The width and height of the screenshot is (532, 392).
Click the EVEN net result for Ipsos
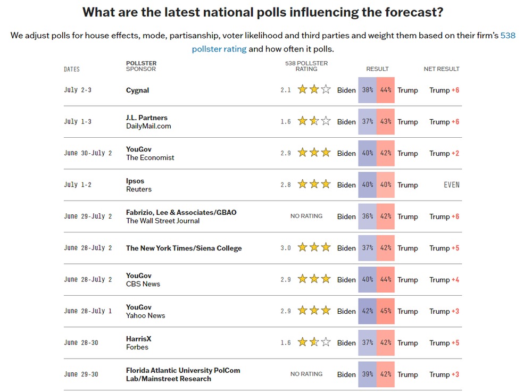pos(452,185)
